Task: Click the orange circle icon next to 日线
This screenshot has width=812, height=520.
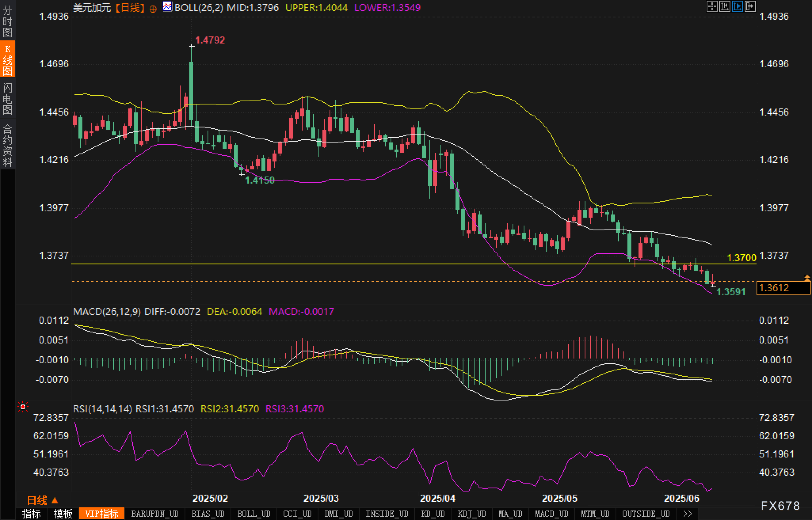Action: pos(153,9)
